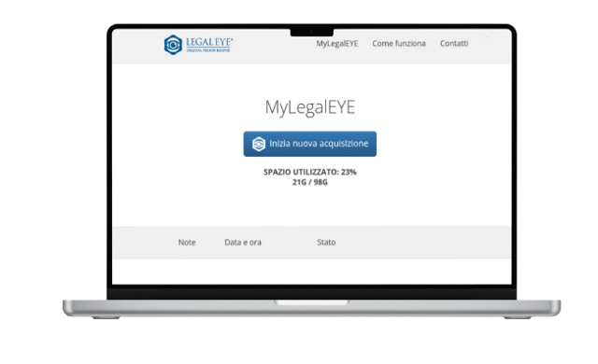Viewport: 598px width, 364px height.
Task: Start with Inizia nuova acquisizione button text
Action: click(x=319, y=144)
